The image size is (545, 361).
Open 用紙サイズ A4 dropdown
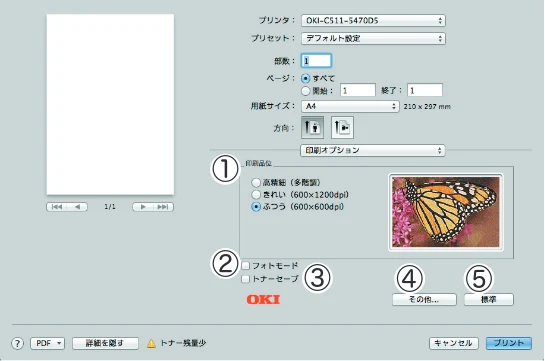(350, 106)
